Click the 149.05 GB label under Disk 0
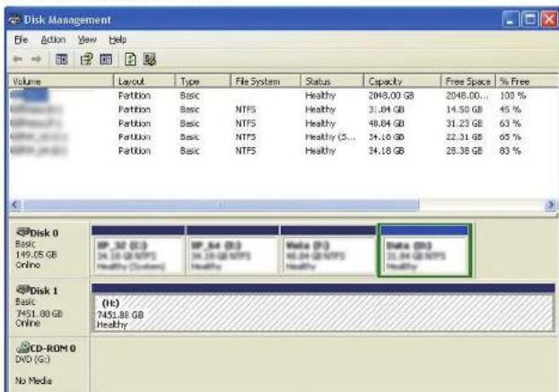 (x=36, y=255)
